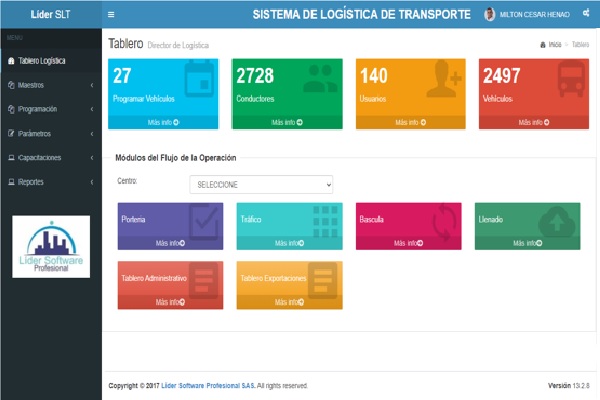This screenshot has width=600, height=400.
Task: Click Más info on the Portería tile
Action: point(170,243)
